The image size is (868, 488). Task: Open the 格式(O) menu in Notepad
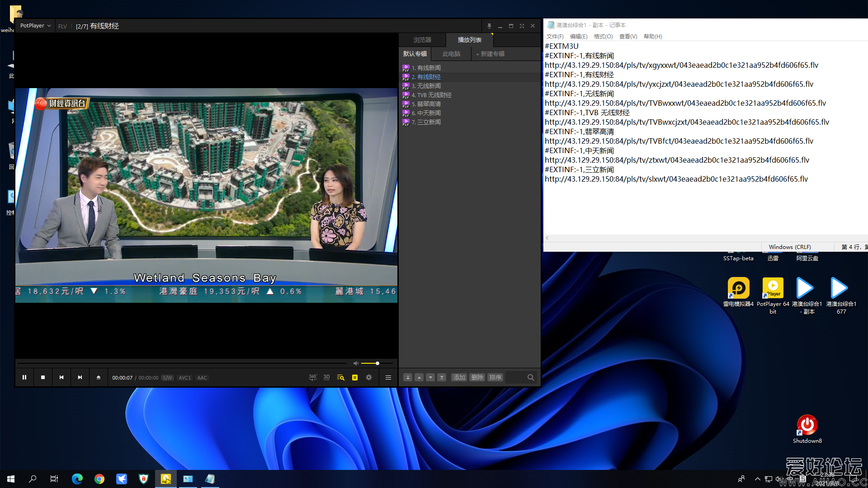(x=603, y=37)
